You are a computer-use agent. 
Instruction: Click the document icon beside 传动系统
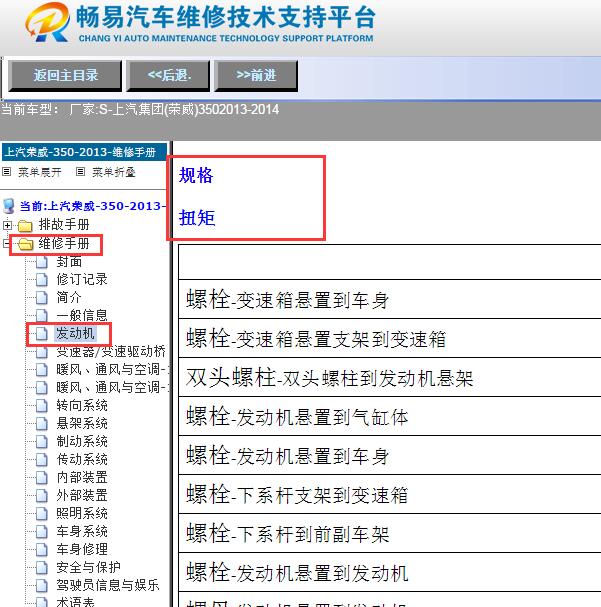coord(41,460)
